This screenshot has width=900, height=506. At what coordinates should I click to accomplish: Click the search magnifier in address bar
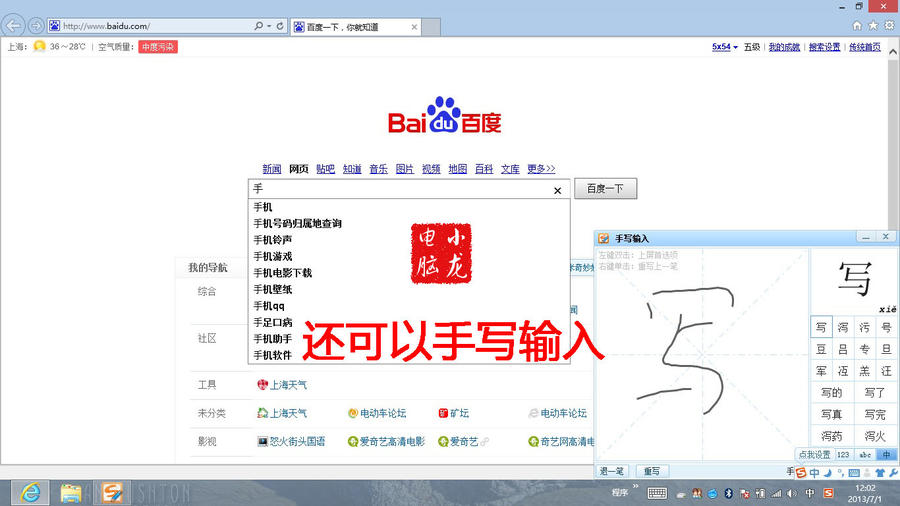259,26
